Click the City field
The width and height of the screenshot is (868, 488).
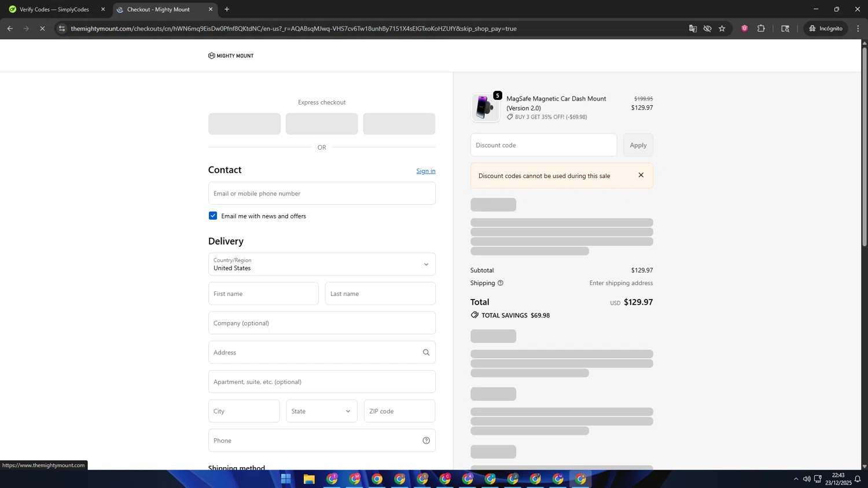point(244,411)
